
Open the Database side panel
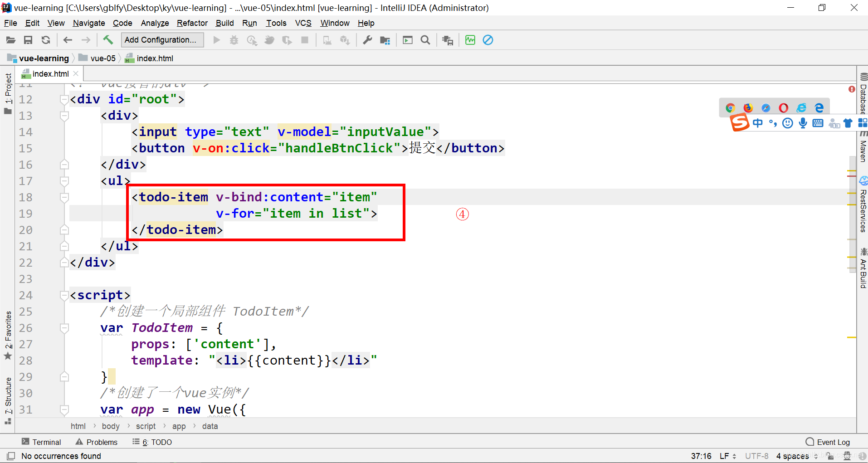coord(863,94)
